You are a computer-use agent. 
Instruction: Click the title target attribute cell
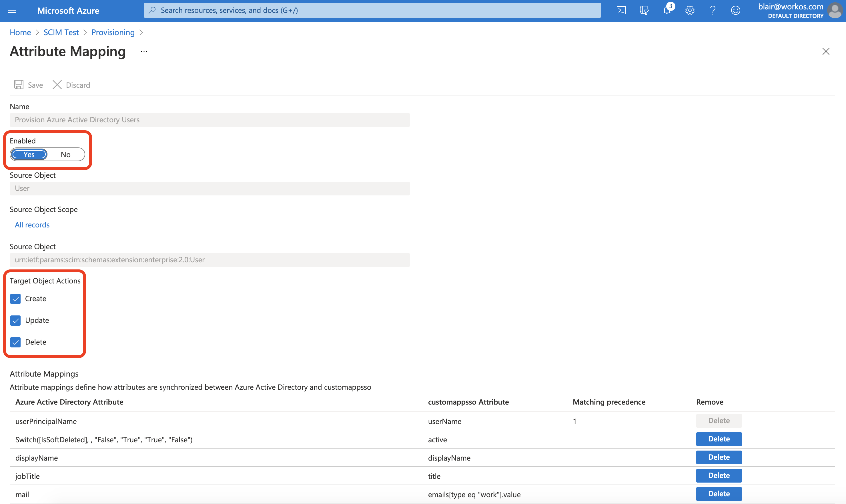coord(434,476)
